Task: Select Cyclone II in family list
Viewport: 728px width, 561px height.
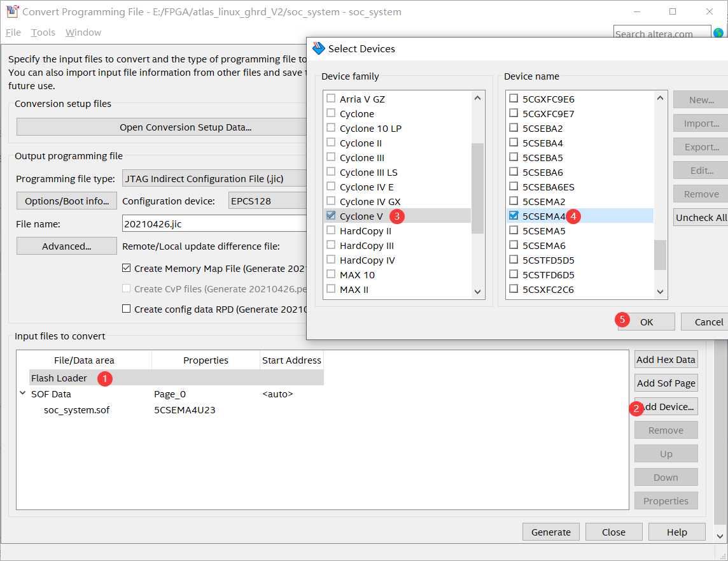Action: pos(360,143)
